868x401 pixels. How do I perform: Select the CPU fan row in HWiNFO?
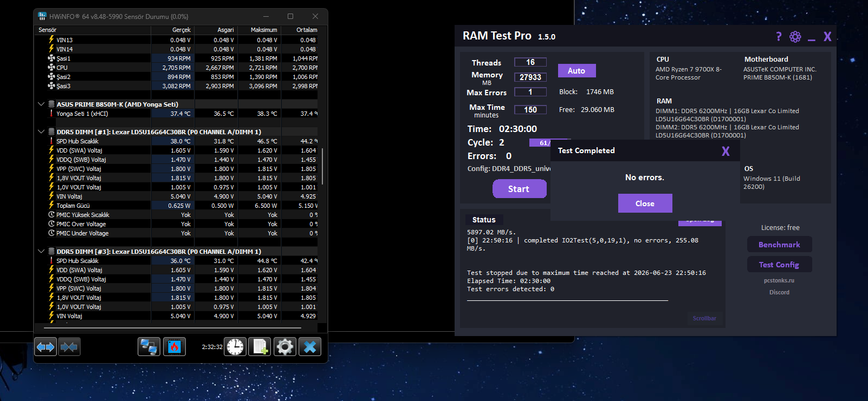coord(176,68)
